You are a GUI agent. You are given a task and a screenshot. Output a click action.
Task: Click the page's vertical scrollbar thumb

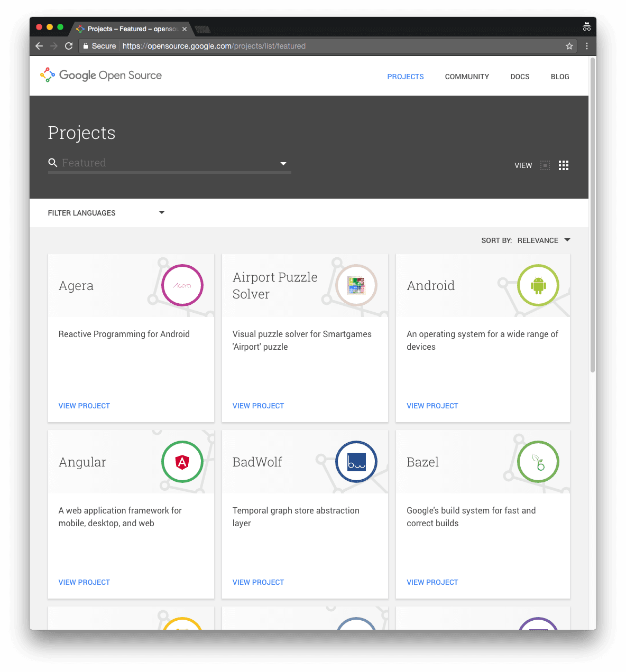[593, 214]
